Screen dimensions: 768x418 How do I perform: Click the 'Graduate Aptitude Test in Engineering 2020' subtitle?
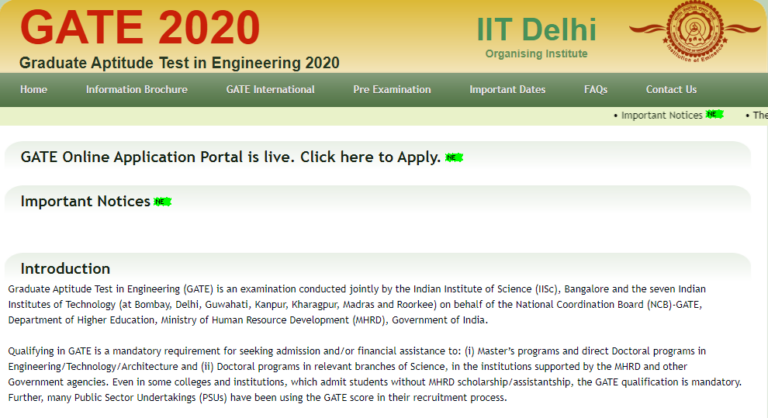179,62
